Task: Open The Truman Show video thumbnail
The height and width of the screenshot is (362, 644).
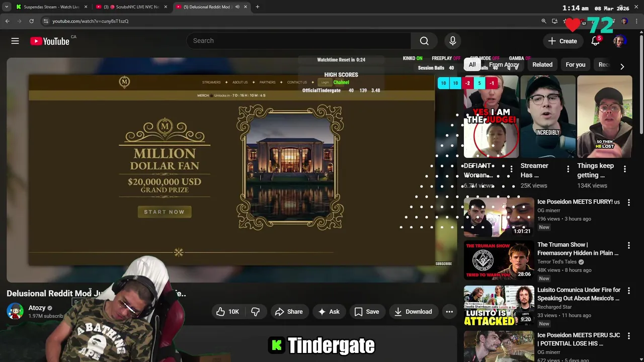Action: pos(499,260)
